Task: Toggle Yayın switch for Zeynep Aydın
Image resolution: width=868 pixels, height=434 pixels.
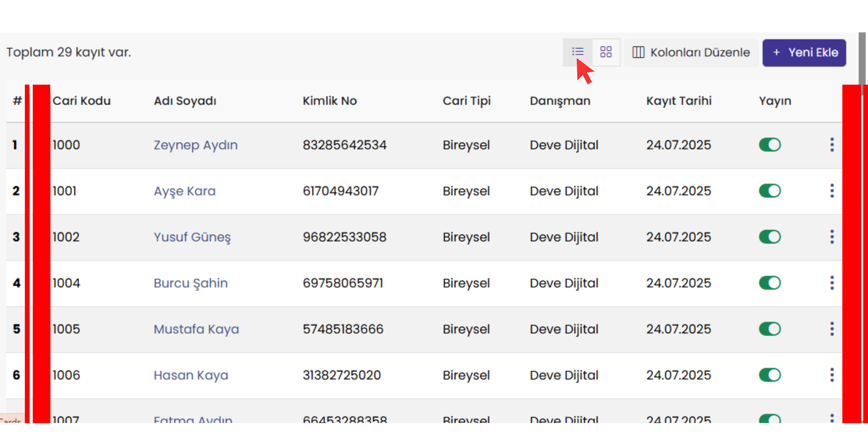Action: coord(770,145)
